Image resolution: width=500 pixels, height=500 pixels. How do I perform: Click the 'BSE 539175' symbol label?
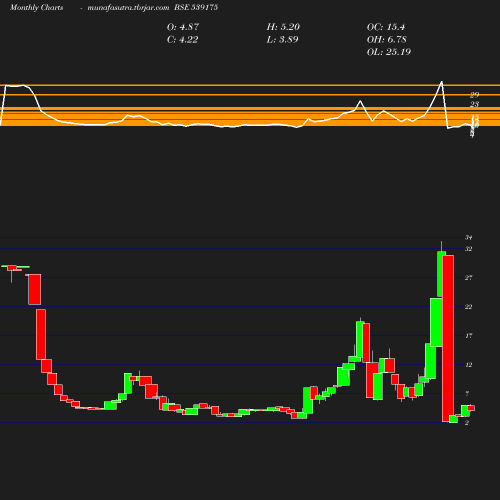click(x=196, y=7)
